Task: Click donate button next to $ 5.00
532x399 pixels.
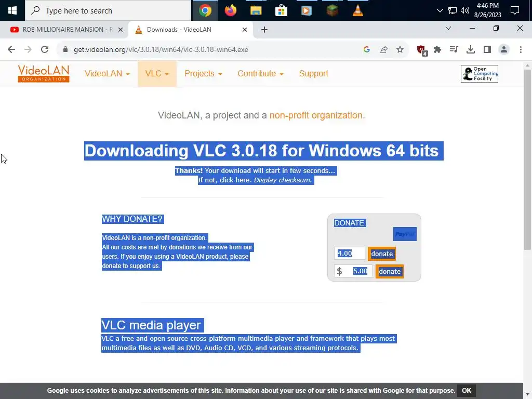Action: click(x=390, y=271)
